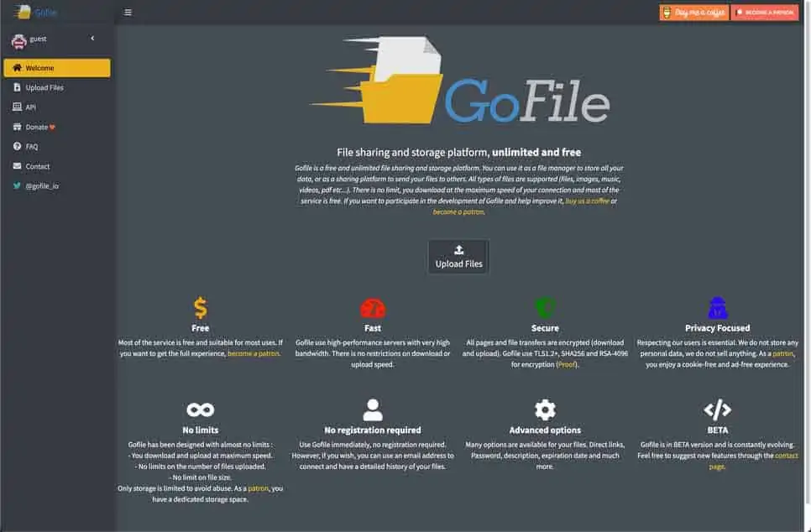
Task: Select Donate in the sidebar
Action: [36, 128]
